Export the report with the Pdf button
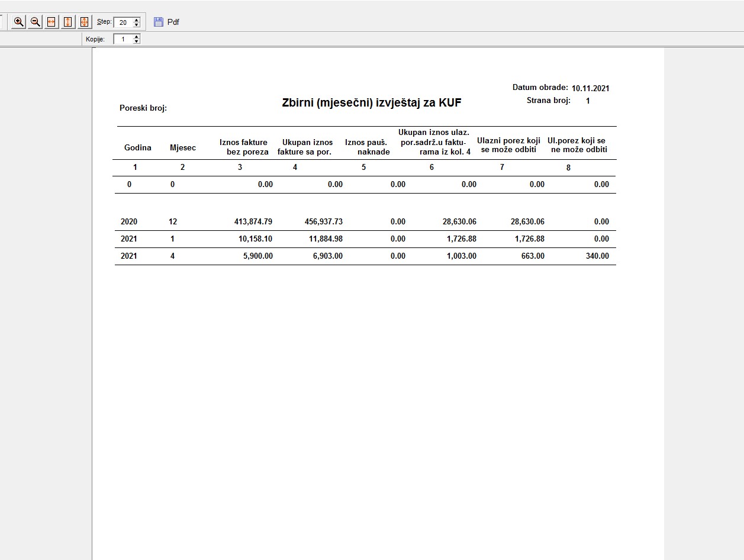Screen dimensions: 744x560 click(x=166, y=22)
